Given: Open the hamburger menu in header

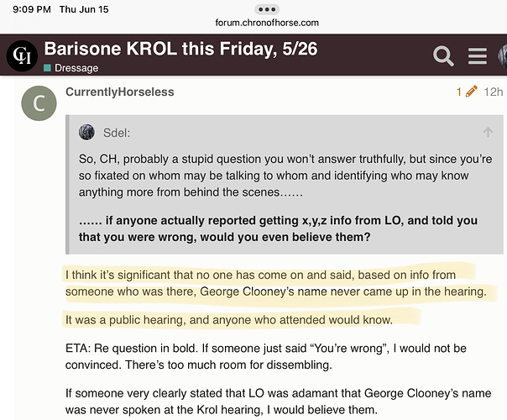Looking at the screenshot, I should 478,56.
